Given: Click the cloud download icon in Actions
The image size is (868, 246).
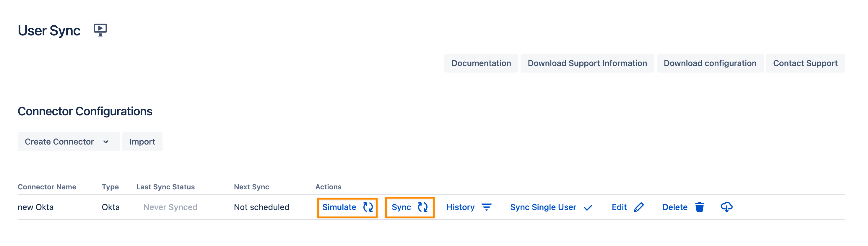Looking at the screenshot, I should pos(726,207).
